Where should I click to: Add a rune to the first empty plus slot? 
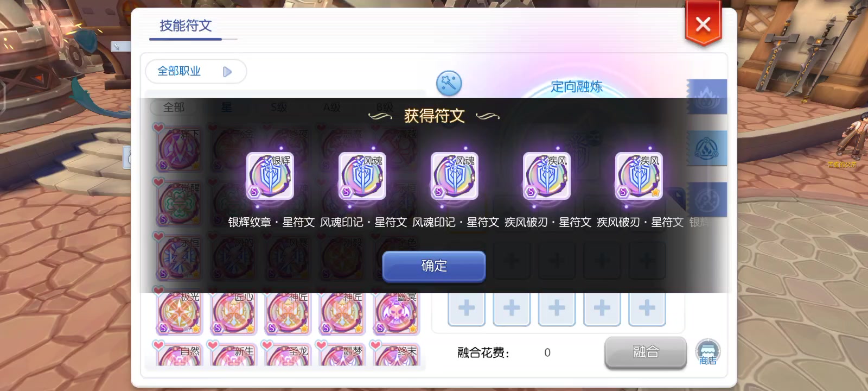[467, 308]
